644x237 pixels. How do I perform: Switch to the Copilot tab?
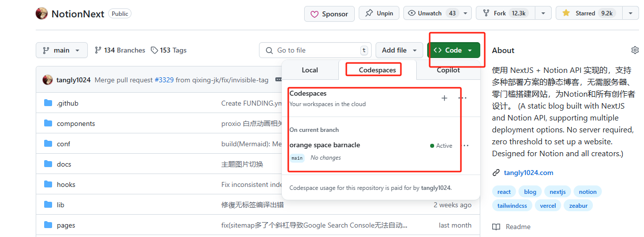pyautogui.click(x=448, y=70)
